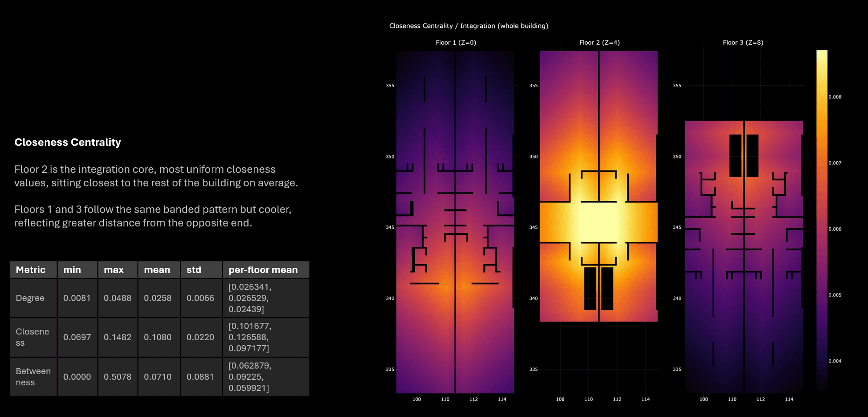
Task: Click the bold "Closeness Centrality" heading on the left
Action: tap(68, 143)
